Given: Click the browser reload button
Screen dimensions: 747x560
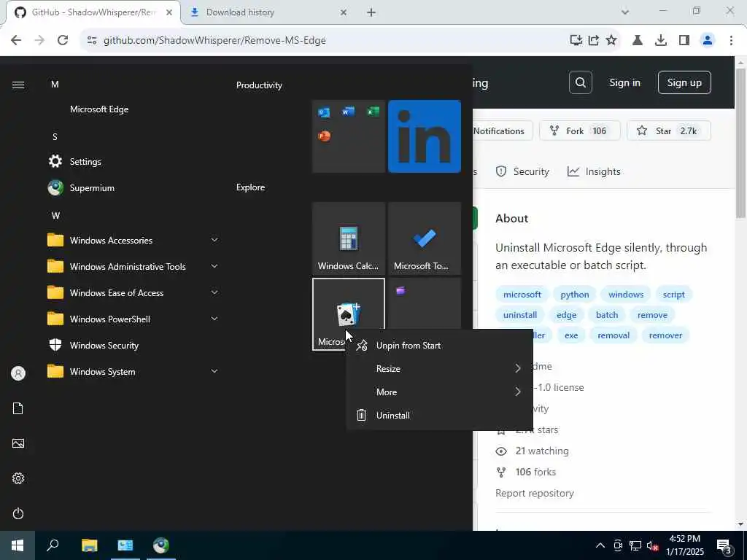Looking at the screenshot, I should tap(63, 40).
